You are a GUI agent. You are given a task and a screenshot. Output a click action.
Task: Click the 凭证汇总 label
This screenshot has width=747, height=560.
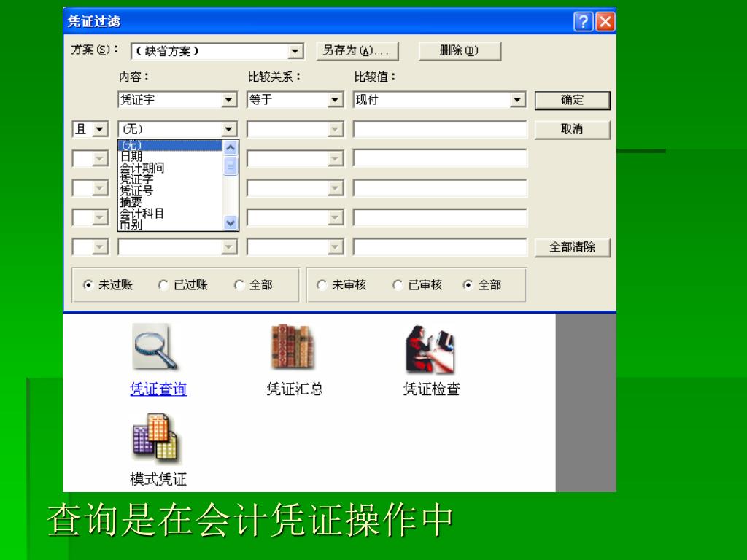[295, 389]
